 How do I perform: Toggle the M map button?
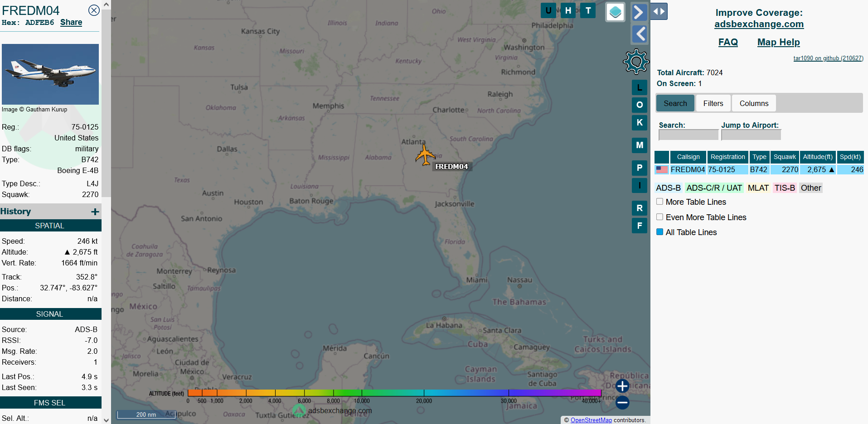tap(640, 145)
